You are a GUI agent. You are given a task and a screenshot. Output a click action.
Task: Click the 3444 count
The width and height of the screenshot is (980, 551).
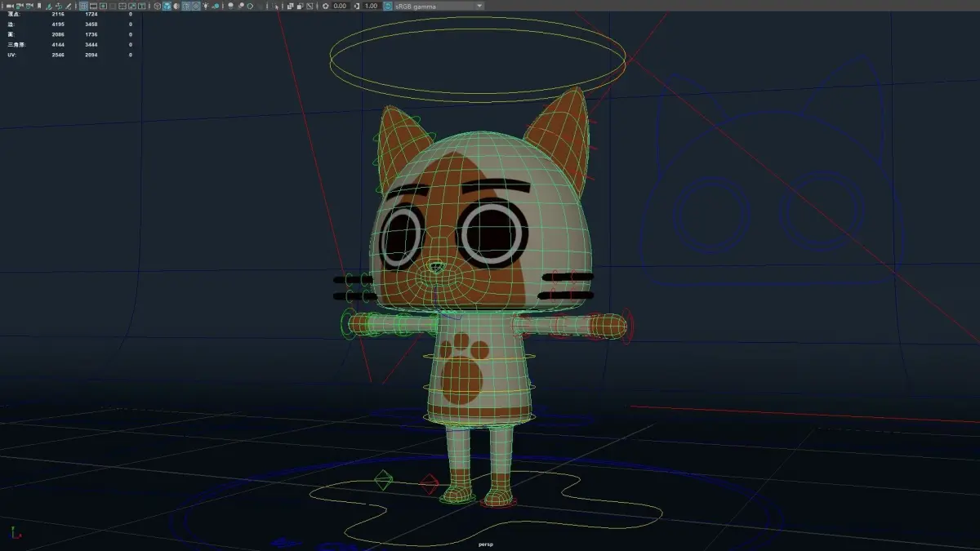click(x=92, y=44)
